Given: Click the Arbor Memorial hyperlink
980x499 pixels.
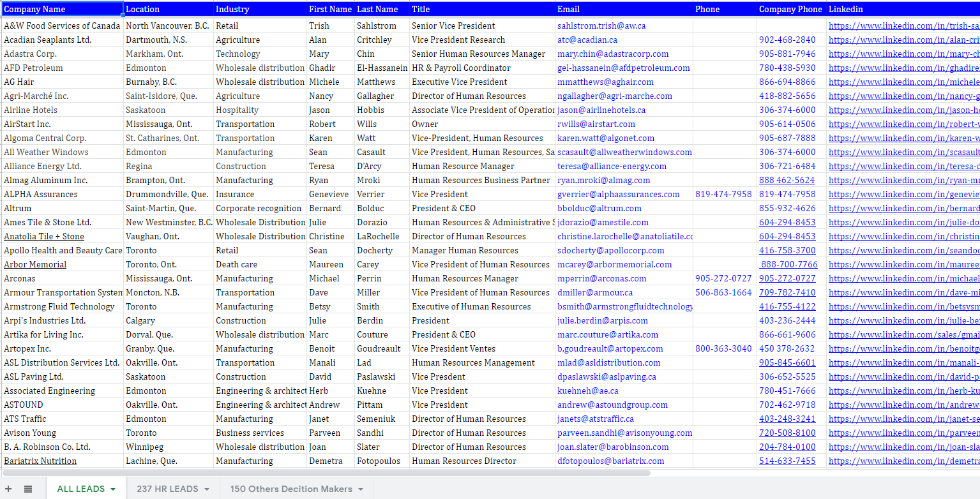Looking at the screenshot, I should (34, 264).
